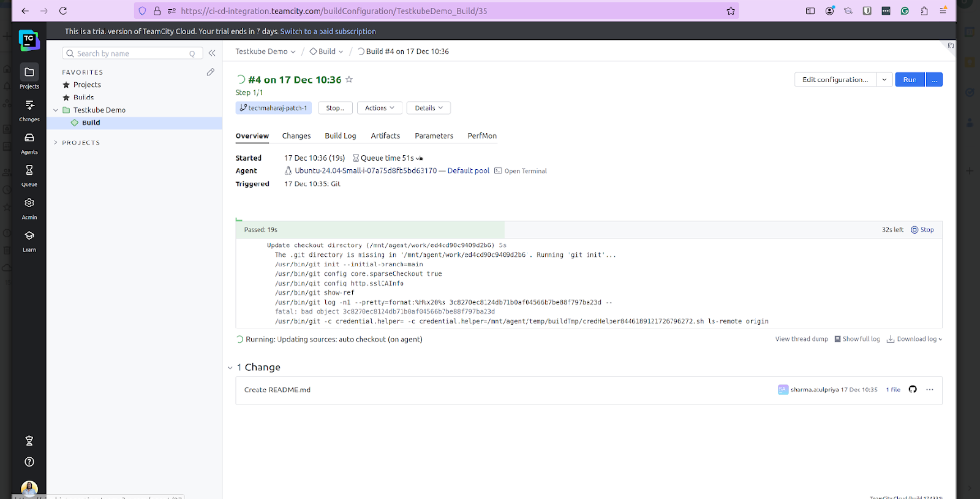Open browser sidebar view icon

coord(810,11)
